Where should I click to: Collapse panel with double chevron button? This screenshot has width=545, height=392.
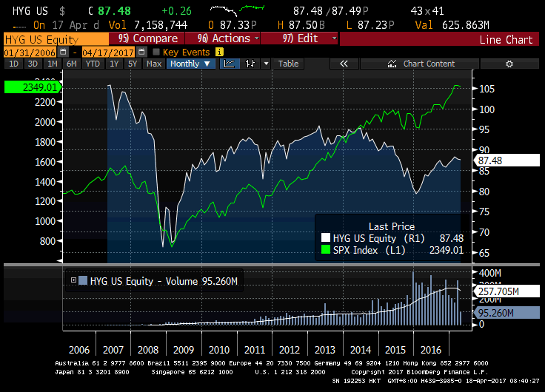[344, 64]
